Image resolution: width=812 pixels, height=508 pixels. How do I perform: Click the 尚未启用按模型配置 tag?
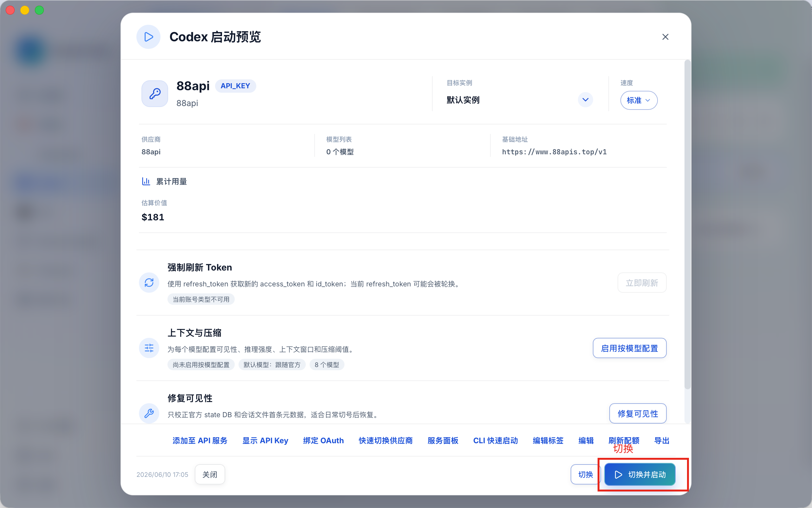click(201, 364)
